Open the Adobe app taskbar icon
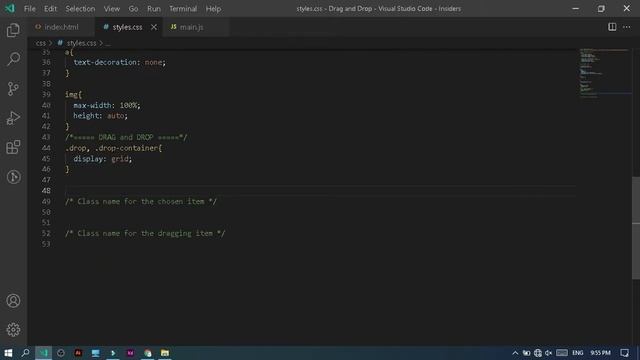Viewport: 640px width, 360px height. tap(78, 353)
